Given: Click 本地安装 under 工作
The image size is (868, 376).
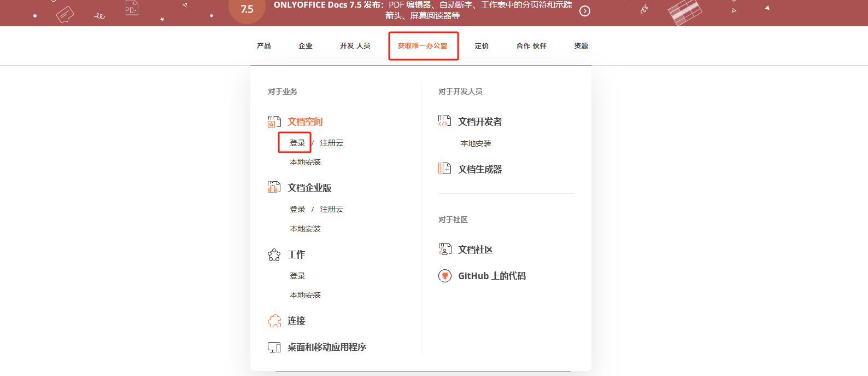Looking at the screenshot, I should (305, 295).
